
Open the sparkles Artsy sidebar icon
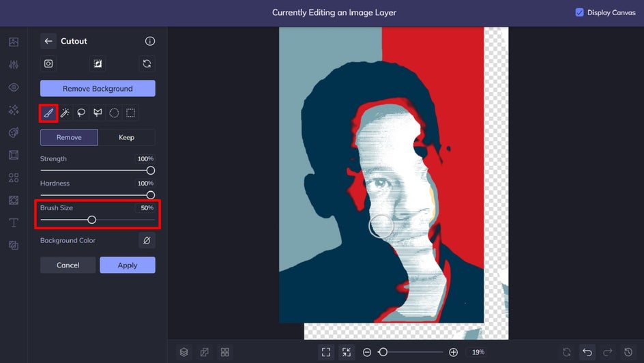(x=14, y=110)
